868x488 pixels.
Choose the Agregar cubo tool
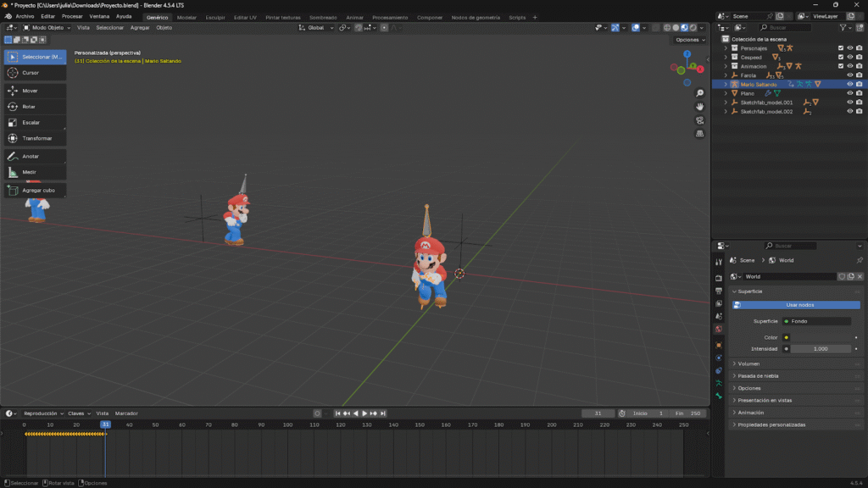pyautogui.click(x=34, y=191)
